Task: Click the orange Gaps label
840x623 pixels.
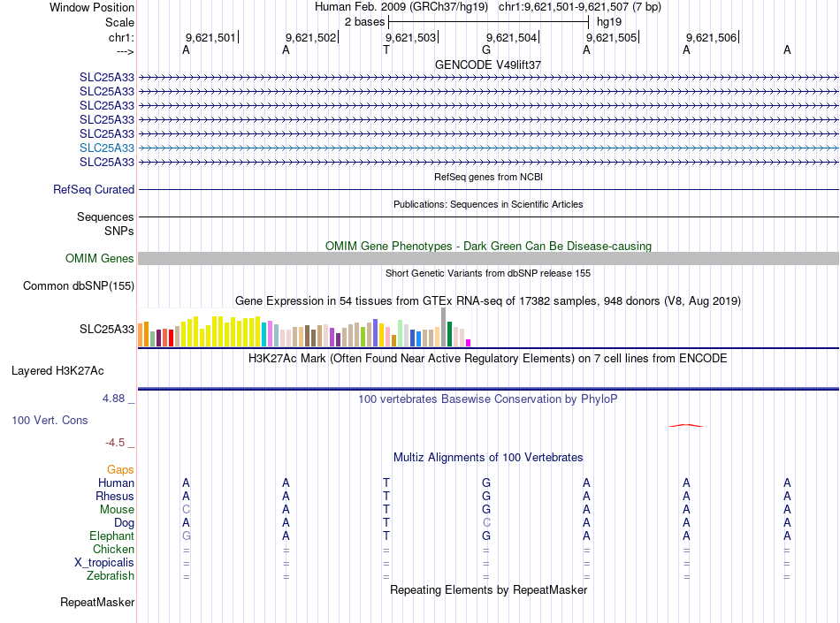Action: [120, 469]
